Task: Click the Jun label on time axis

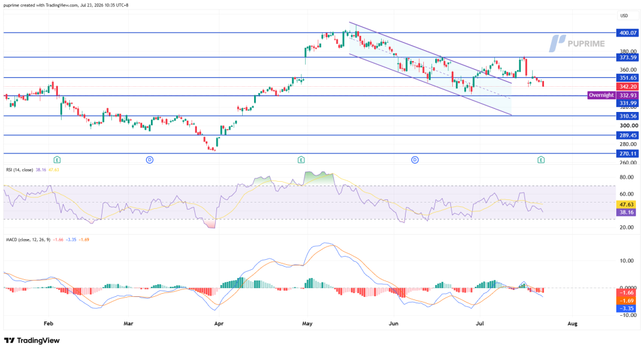Action: [394, 323]
